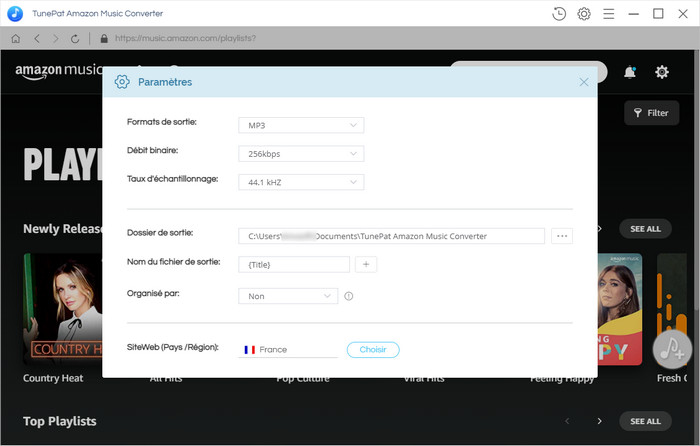Open Amazon Music notifications bell
700x446 pixels.
(x=629, y=71)
